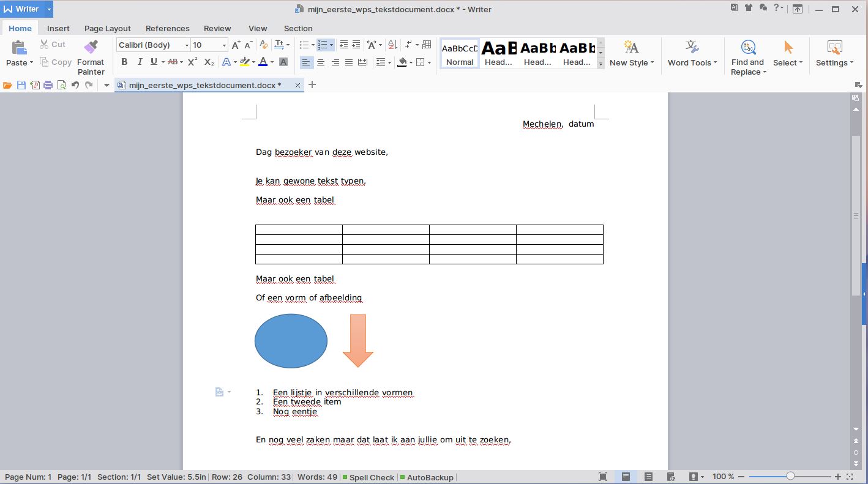868x484 pixels.
Task: Click the Cut scissors button
Action: [x=53, y=45]
